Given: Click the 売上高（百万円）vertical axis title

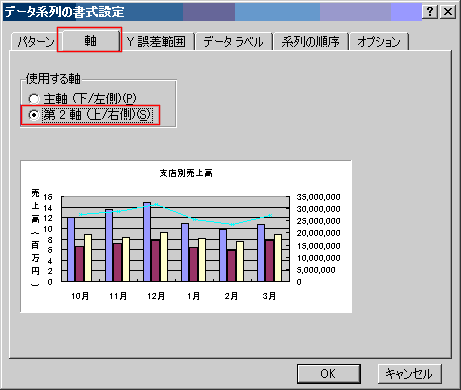Looking at the screenshot, I should point(35,237).
